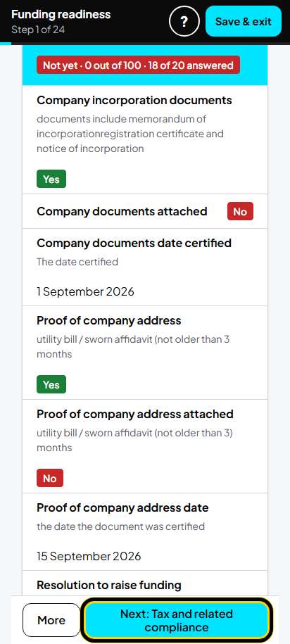This screenshot has width=290, height=644.
Task: Open Company documents date certified row
Action: [x=145, y=267]
